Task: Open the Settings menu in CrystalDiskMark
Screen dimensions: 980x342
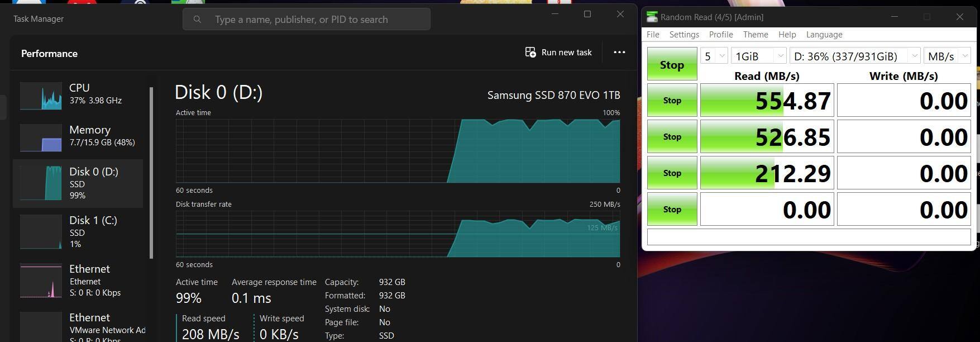Action: tap(684, 35)
